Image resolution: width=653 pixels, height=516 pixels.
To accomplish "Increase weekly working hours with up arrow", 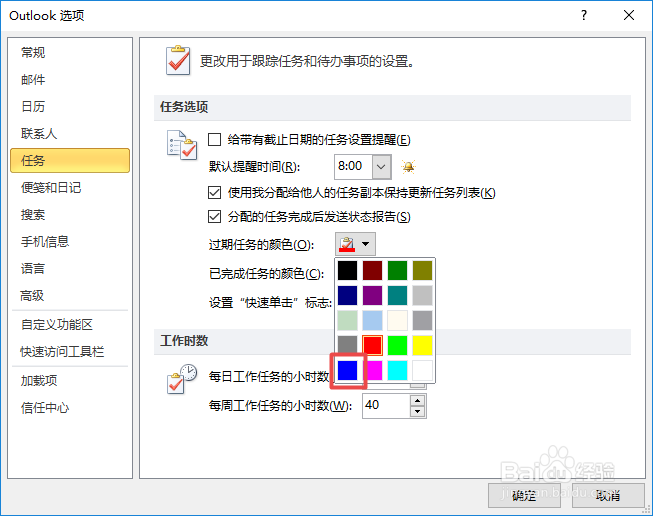I will click(x=417, y=400).
